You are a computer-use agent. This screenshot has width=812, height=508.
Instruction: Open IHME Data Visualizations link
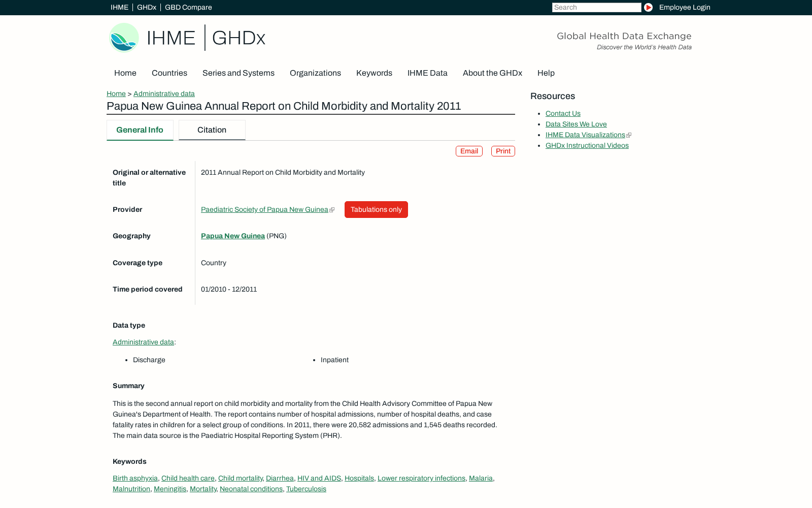click(x=585, y=135)
